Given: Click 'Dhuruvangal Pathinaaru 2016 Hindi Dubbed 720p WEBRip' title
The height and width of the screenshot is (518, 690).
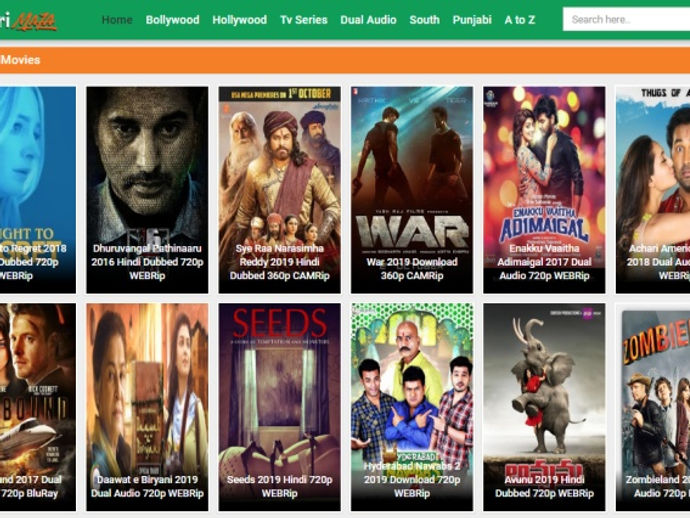Looking at the screenshot, I should [147, 262].
